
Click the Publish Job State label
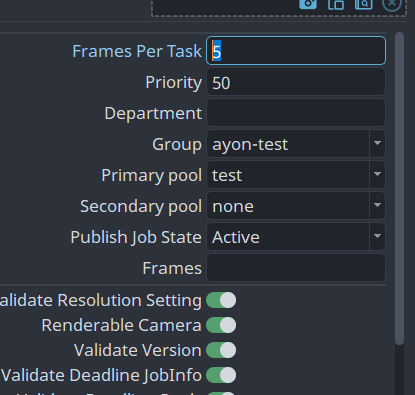(x=136, y=237)
